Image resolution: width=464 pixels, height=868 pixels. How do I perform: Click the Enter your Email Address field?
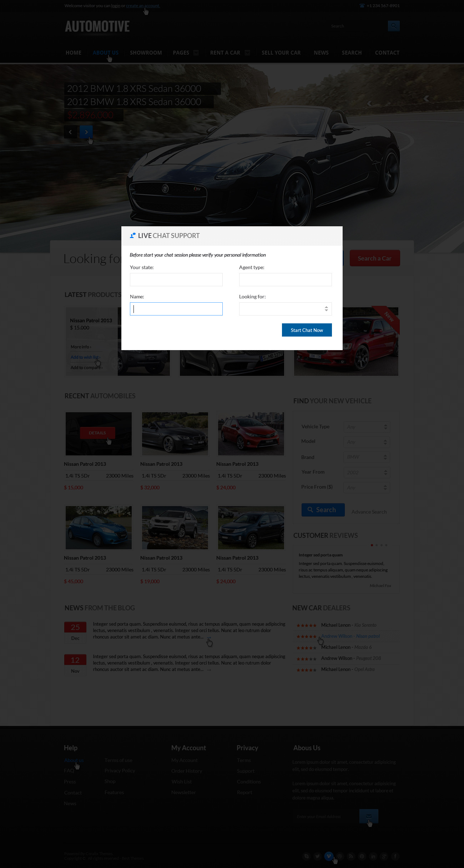(326, 817)
